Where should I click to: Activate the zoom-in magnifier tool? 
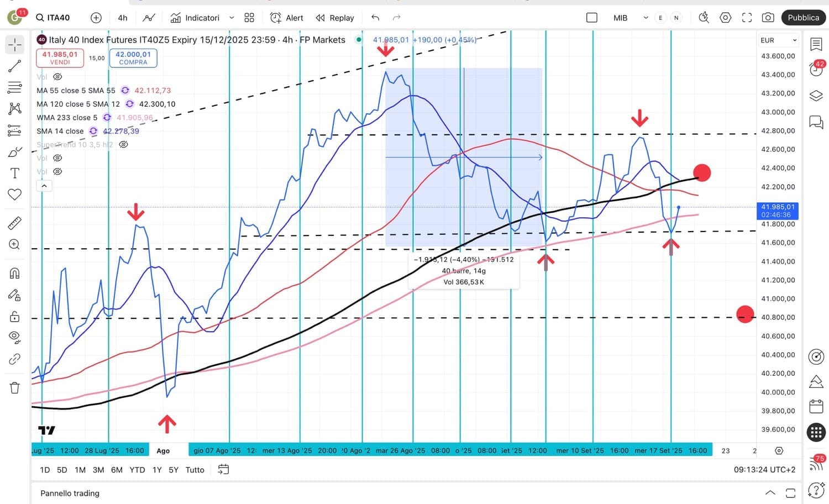[x=15, y=244]
